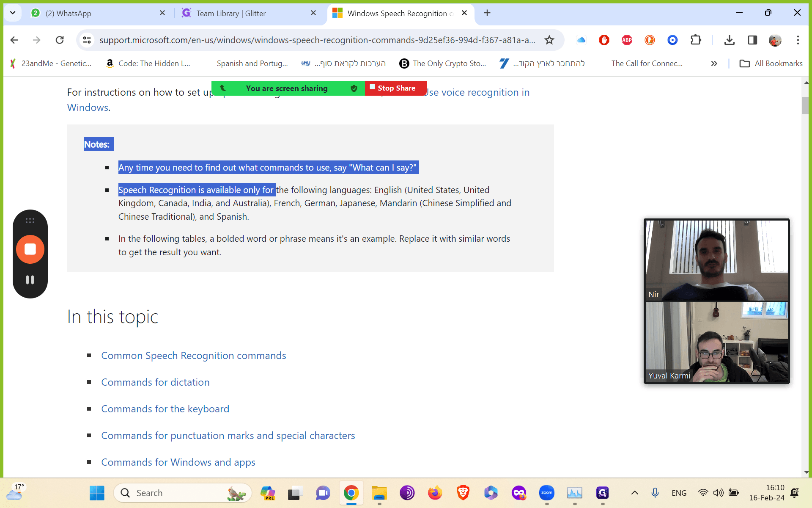812x508 pixels.
Task: Go back to the previous page
Action: tap(14, 40)
